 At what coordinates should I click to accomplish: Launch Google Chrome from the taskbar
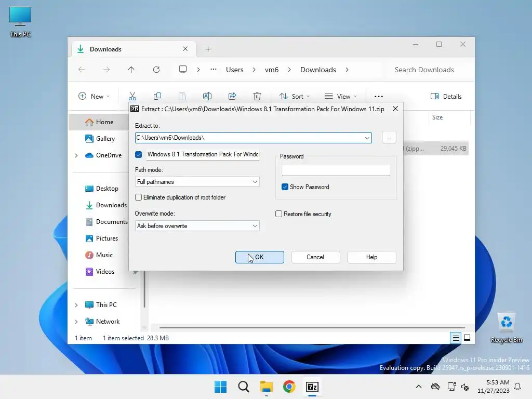coord(289,387)
